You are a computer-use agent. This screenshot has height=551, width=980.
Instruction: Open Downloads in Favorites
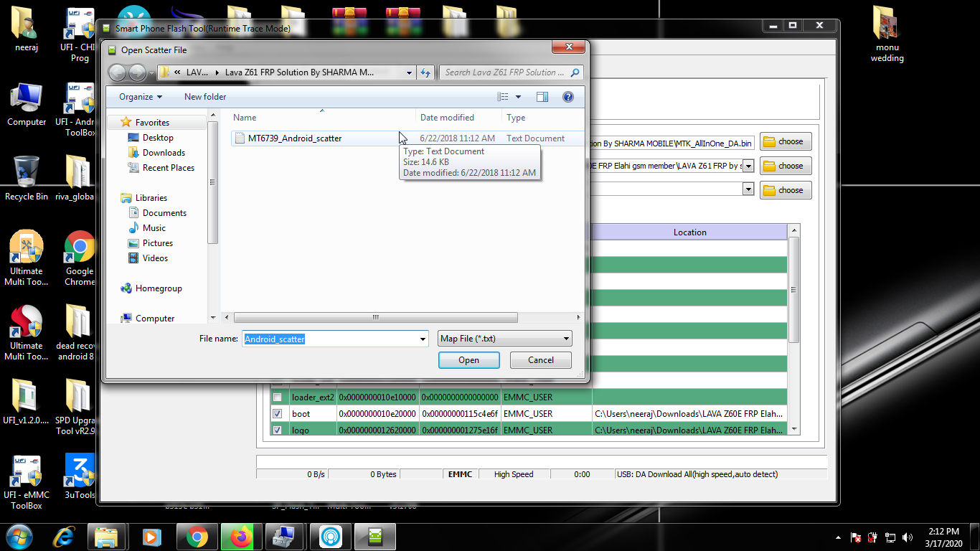point(164,153)
